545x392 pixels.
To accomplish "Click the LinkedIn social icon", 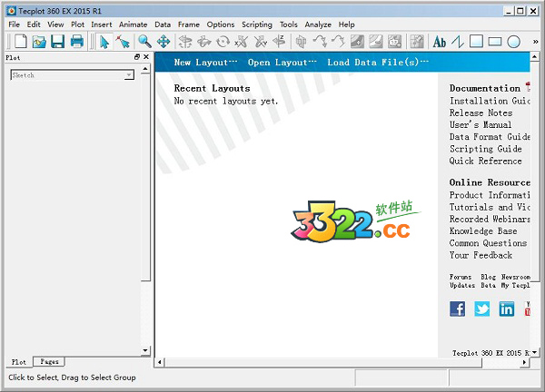I will 507,309.
